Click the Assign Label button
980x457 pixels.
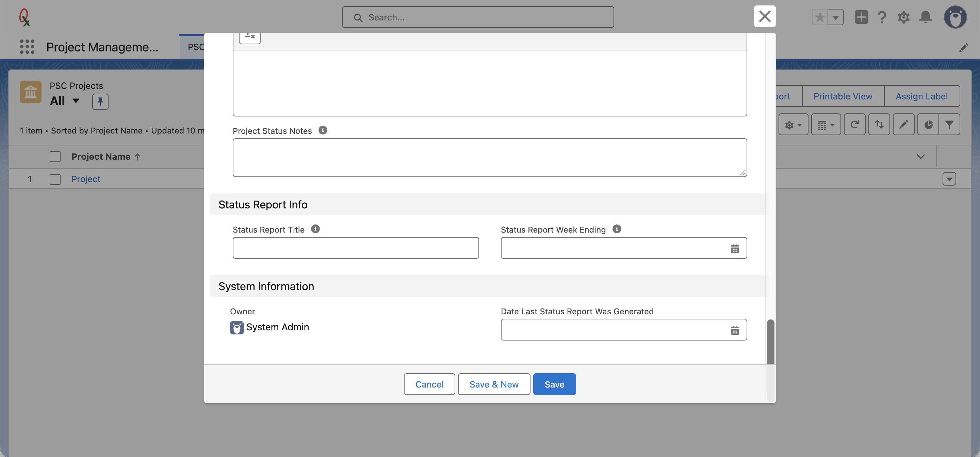point(921,96)
